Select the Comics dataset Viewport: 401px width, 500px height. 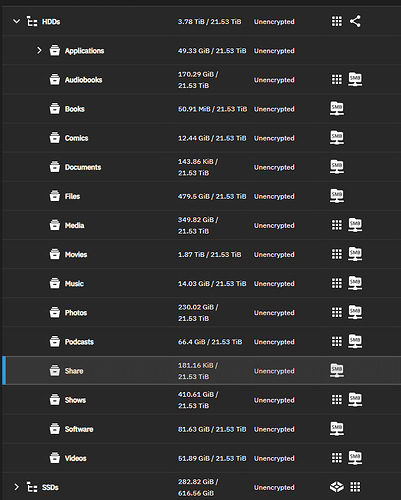click(x=76, y=138)
